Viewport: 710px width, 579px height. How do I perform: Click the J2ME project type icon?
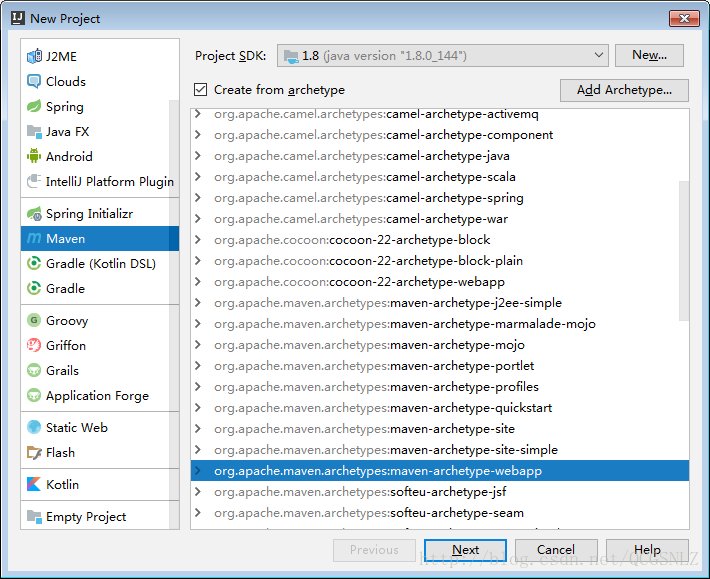tap(34, 57)
